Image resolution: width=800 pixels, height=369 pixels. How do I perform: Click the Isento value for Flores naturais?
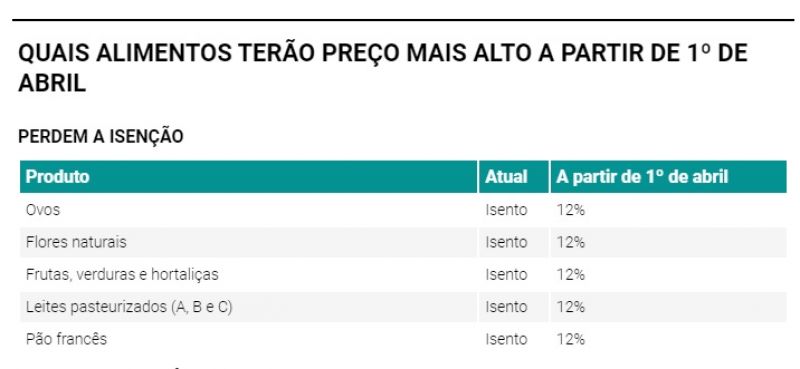pos(506,242)
